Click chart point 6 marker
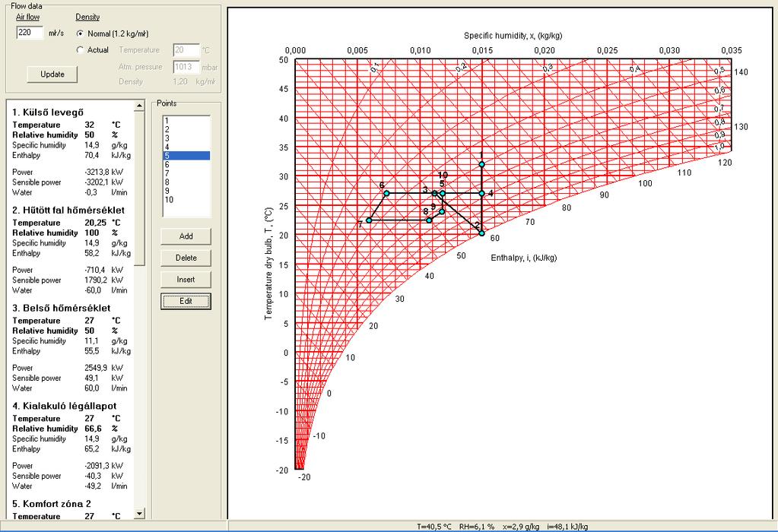 tap(386, 193)
